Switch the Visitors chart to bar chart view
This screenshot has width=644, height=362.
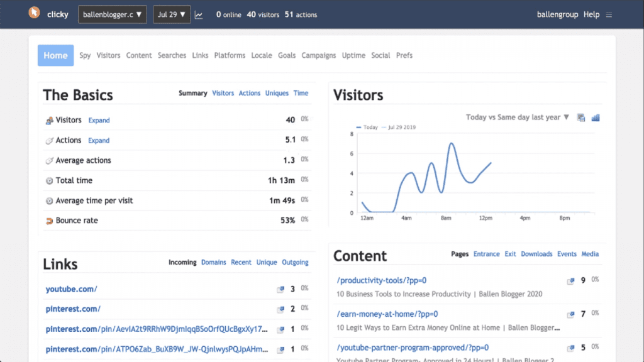(595, 117)
